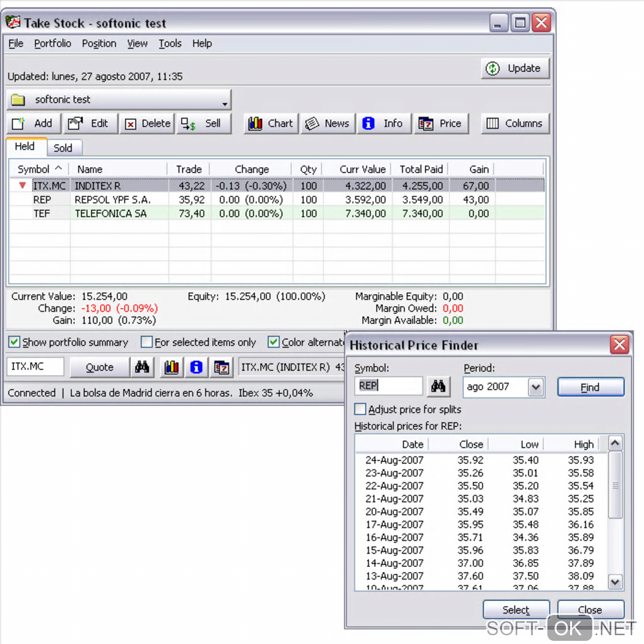This screenshot has height=644, width=644.
Task: Click the Take Stock title bar app icon
Action: point(13,22)
